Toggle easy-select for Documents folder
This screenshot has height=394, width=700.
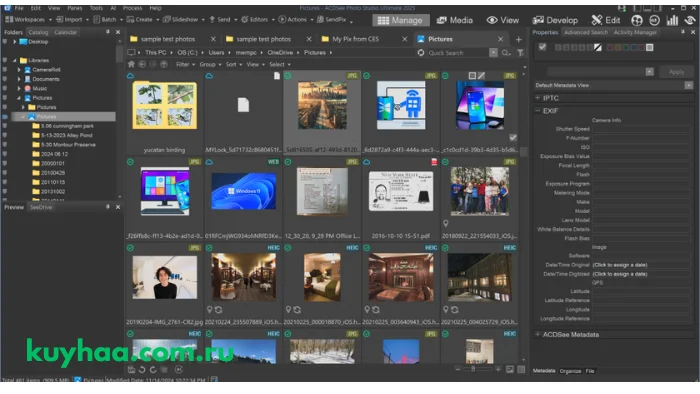(x=4, y=79)
